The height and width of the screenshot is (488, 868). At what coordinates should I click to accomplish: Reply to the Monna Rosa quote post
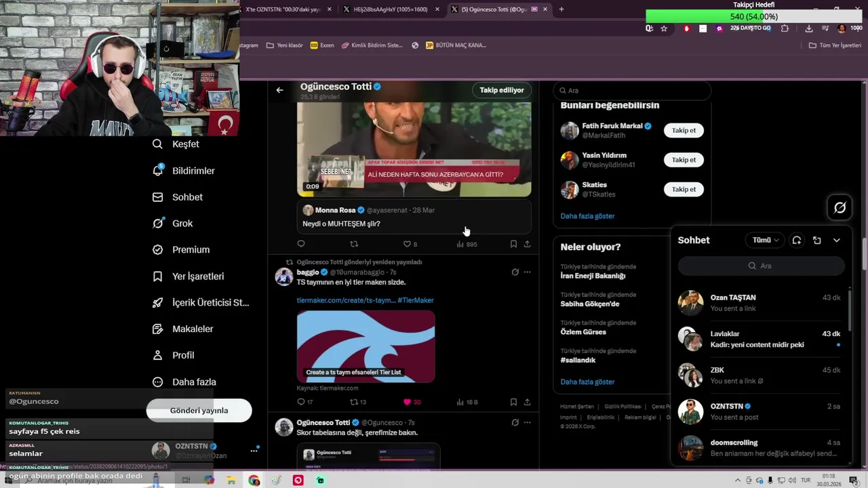301,244
